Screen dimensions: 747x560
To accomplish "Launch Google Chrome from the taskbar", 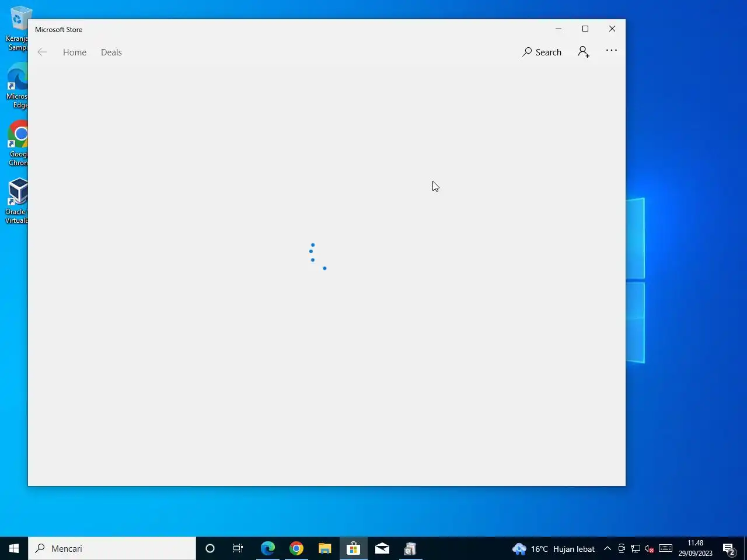I will 296,548.
